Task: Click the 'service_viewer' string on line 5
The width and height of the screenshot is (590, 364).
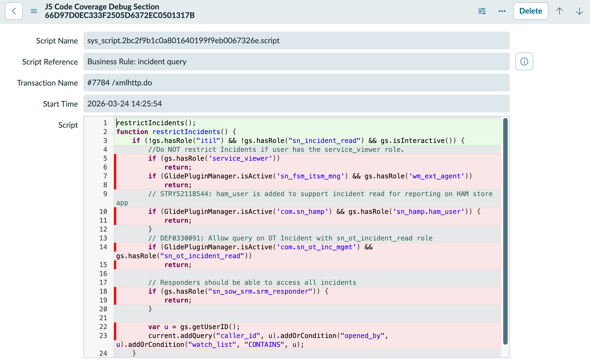Action: click(240, 158)
